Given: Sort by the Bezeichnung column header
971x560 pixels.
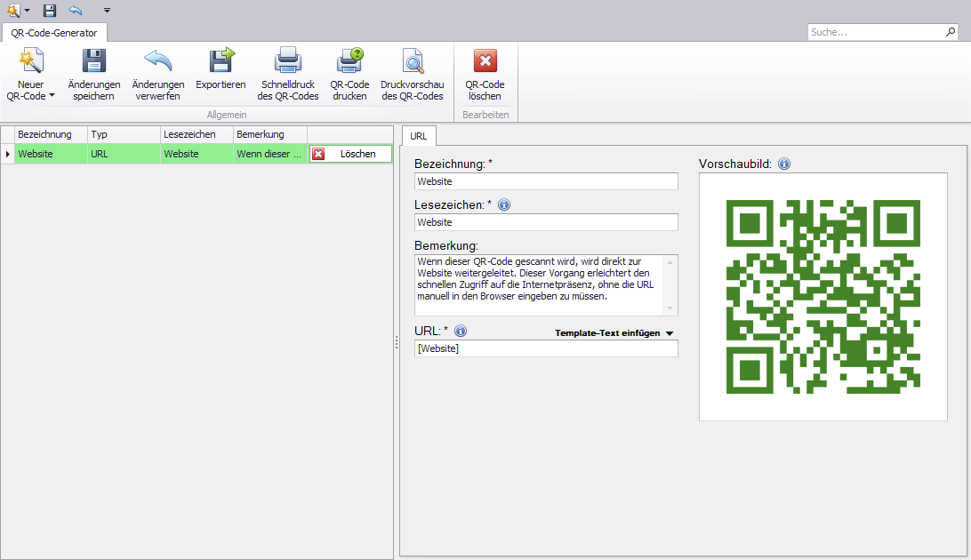Looking at the screenshot, I should 51,134.
